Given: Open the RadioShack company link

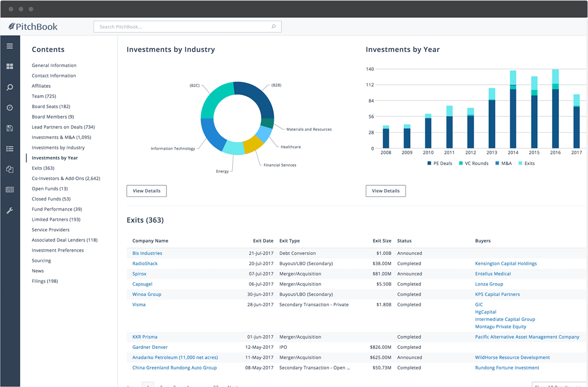Looking at the screenshot, I should 145,264.
